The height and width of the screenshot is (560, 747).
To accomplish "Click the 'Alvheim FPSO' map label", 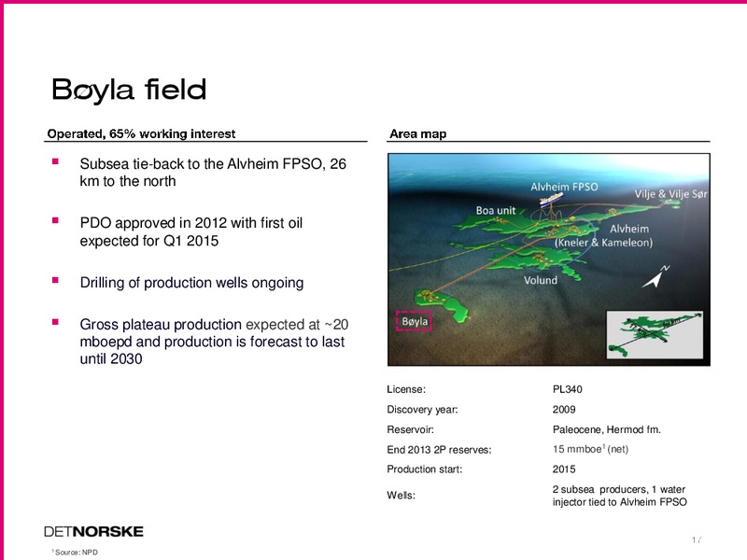I will pyautogui.click(x=564, y=187).
